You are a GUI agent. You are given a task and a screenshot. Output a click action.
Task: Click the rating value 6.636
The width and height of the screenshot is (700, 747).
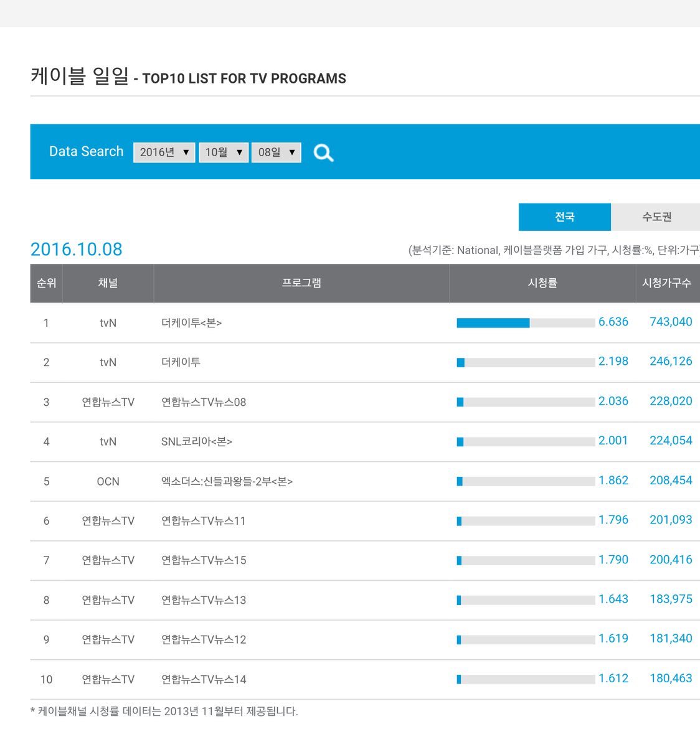[x=613, y=322]
